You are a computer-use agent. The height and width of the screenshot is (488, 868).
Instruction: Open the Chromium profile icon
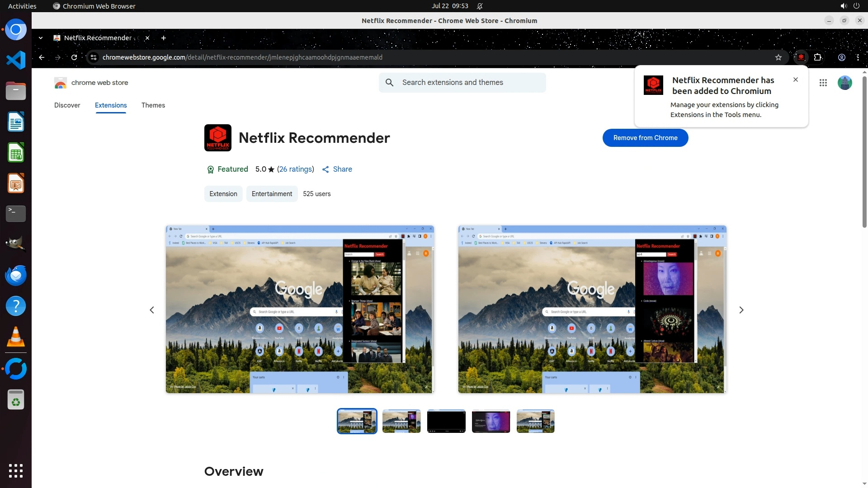pos(841,57)
